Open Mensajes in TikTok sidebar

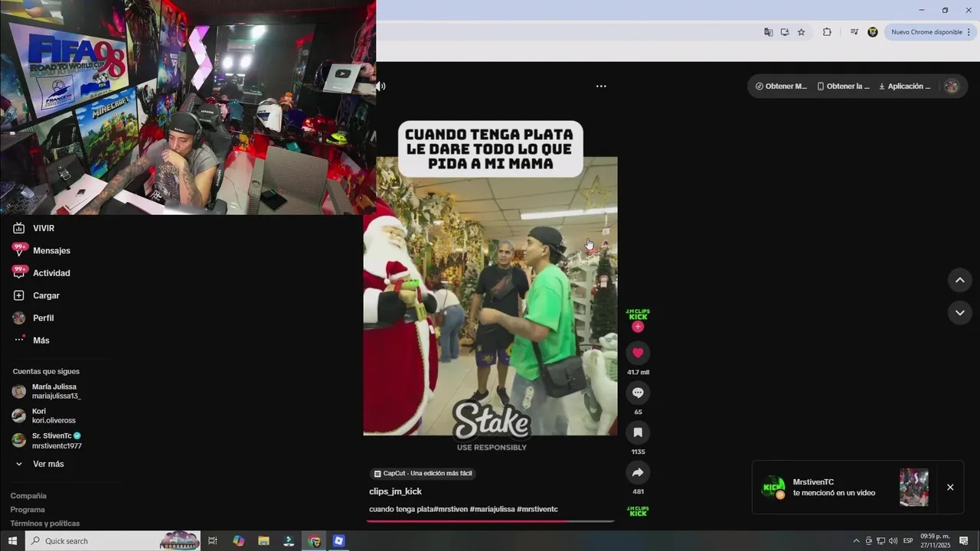41,250
